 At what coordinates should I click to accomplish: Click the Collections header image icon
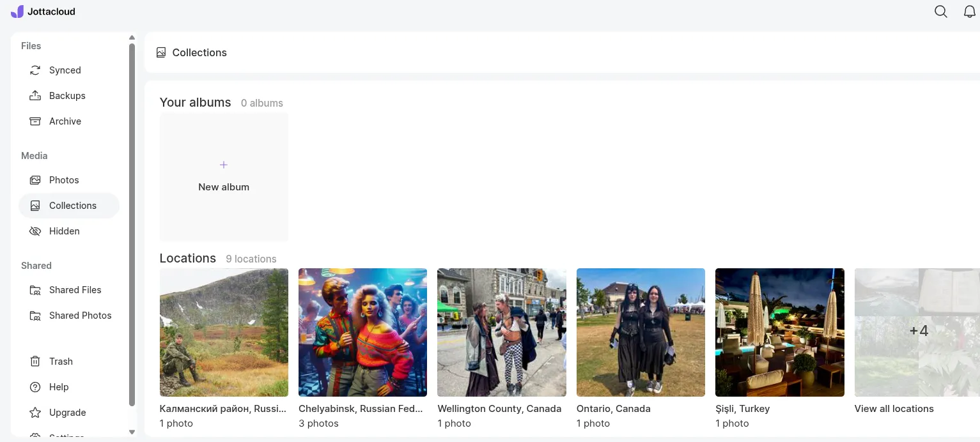point(161,52)
